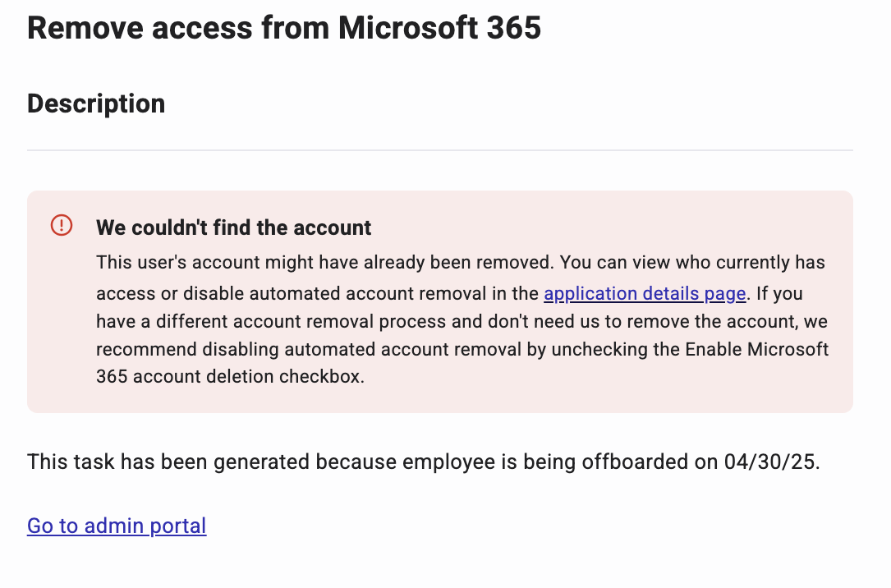
Task: Click "recommend disabling automated account removal" text
Action: (x=308, y=349)
